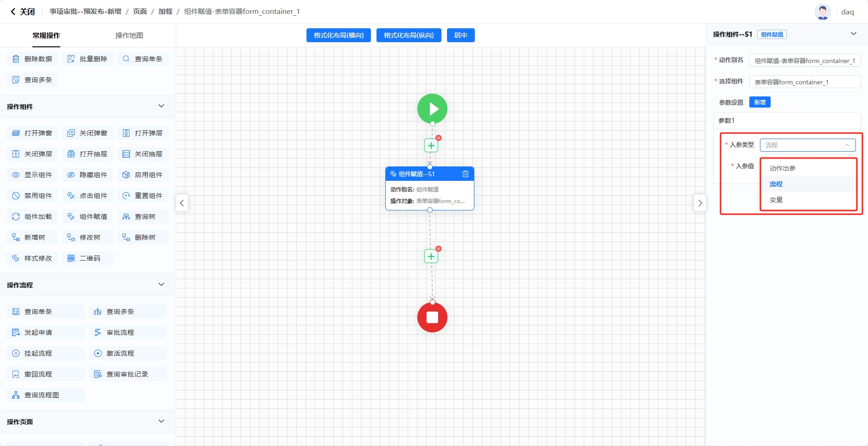Collapse the 操作组件 section
This screenshot has height=446, width=868.
pyautogui.click(x=161, y=106)
